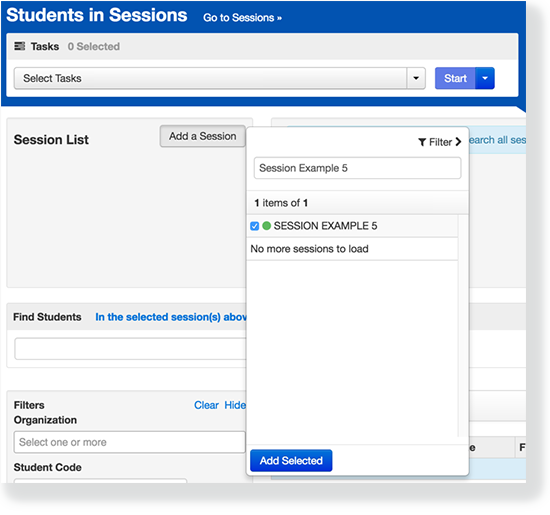Image resolution: width=550 pixels, height=515 pixels.
Task: Open the Select Tasks dropdown arrow
Action: coord(416,78)
